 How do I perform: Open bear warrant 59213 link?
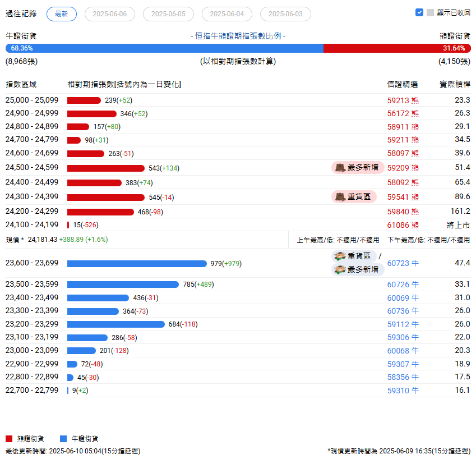coord(403,100)
